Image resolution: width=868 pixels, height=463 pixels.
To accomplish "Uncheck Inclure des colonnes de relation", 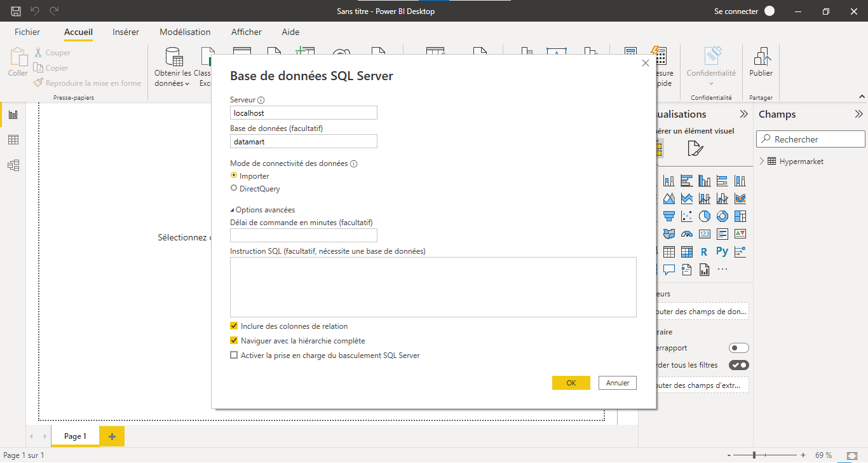I will click(234, 326).
